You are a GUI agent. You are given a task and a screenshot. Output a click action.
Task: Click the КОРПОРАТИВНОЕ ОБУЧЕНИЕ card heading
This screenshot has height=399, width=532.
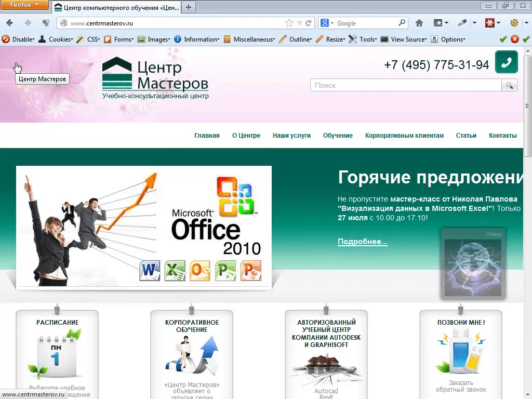pyautogui.click(x=192, y=326)
